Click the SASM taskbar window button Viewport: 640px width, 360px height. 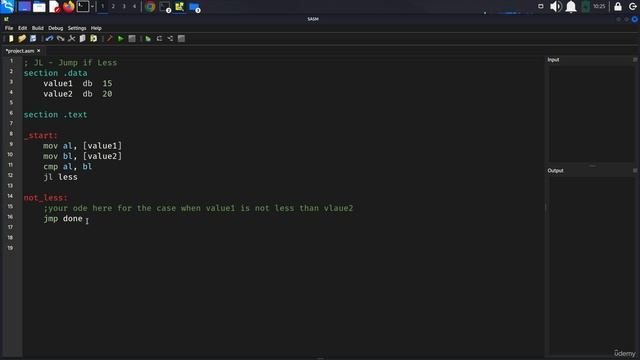(180, 7)
